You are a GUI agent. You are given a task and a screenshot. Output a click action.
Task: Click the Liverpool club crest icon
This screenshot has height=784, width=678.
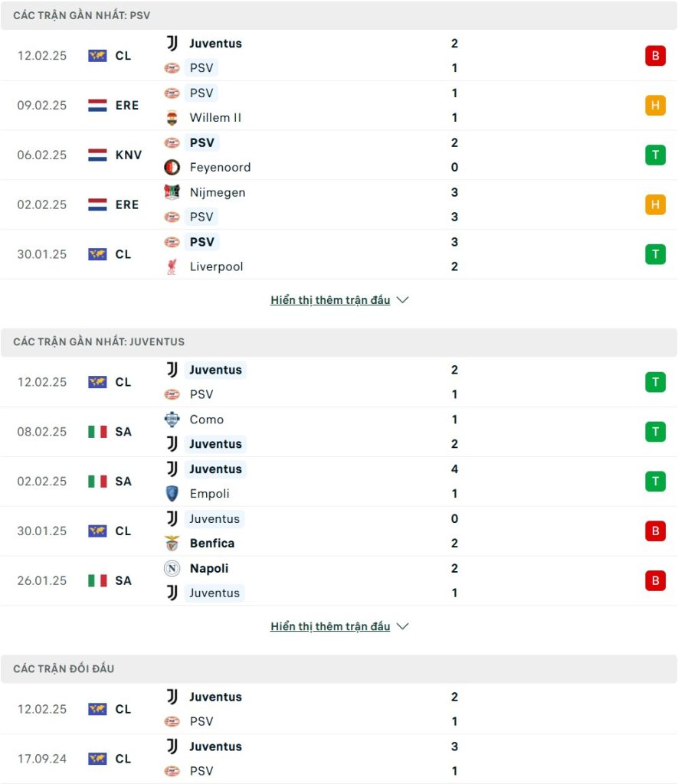172,266
